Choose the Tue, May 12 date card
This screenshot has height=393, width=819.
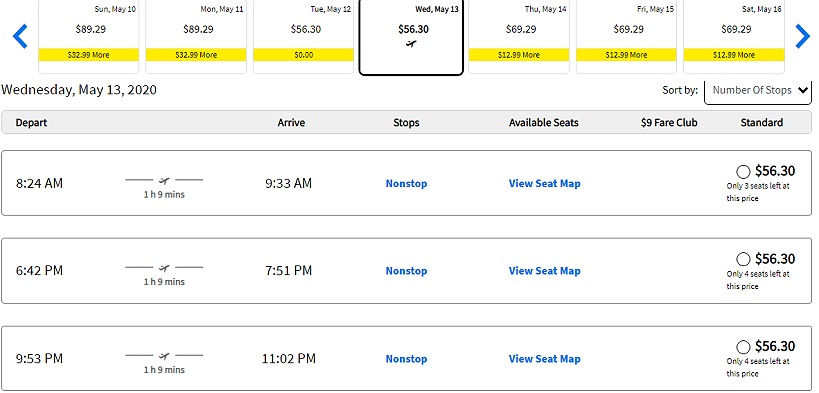click(x=304, y=37)
